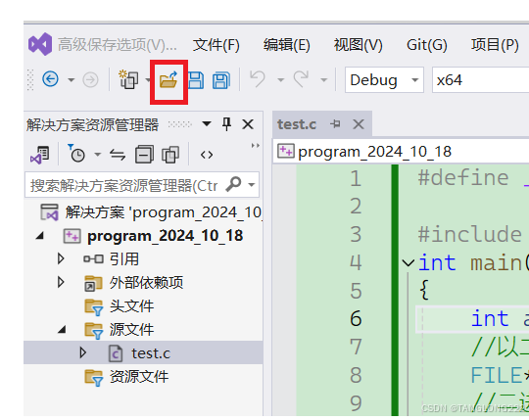
Task: Select the 头文件 filter folder
Action: click(x=131, y=306)
